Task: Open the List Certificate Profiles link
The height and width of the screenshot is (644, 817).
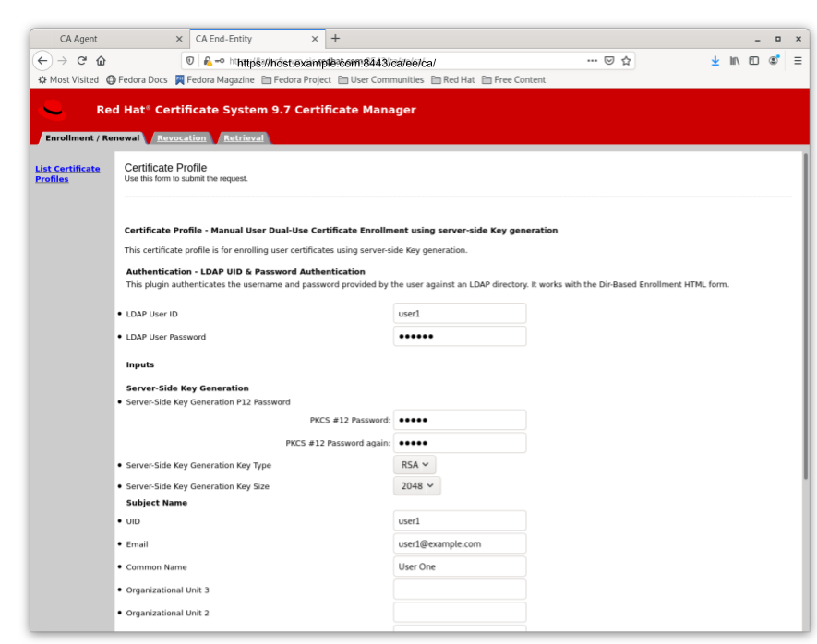Action: [x=67, y=173]
